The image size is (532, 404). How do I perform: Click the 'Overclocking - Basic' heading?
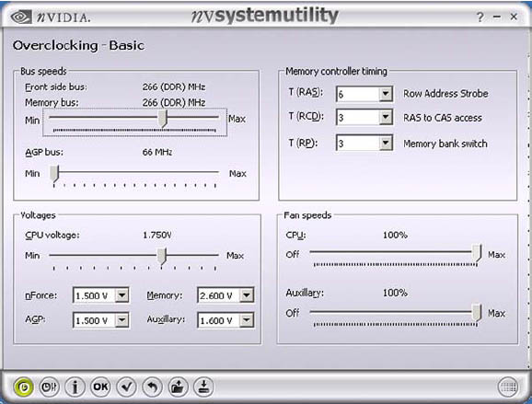point(78,45)
